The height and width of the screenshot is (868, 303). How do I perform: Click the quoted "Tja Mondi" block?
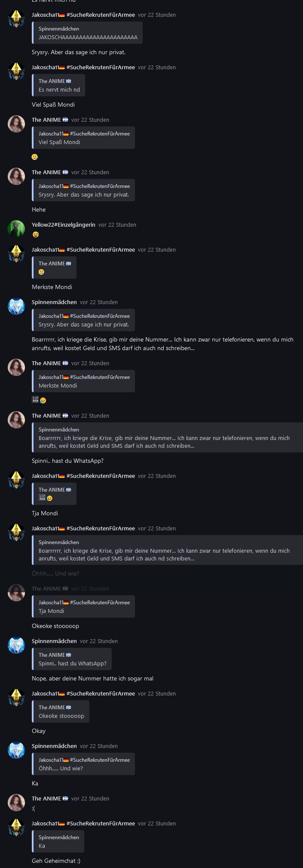pos(84,606)
